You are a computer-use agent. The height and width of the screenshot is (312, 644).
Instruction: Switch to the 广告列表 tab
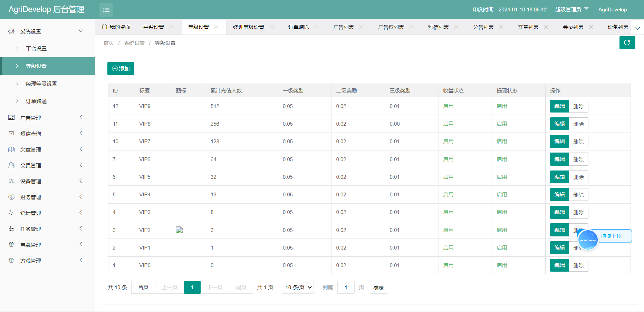[x=344, y=27]
